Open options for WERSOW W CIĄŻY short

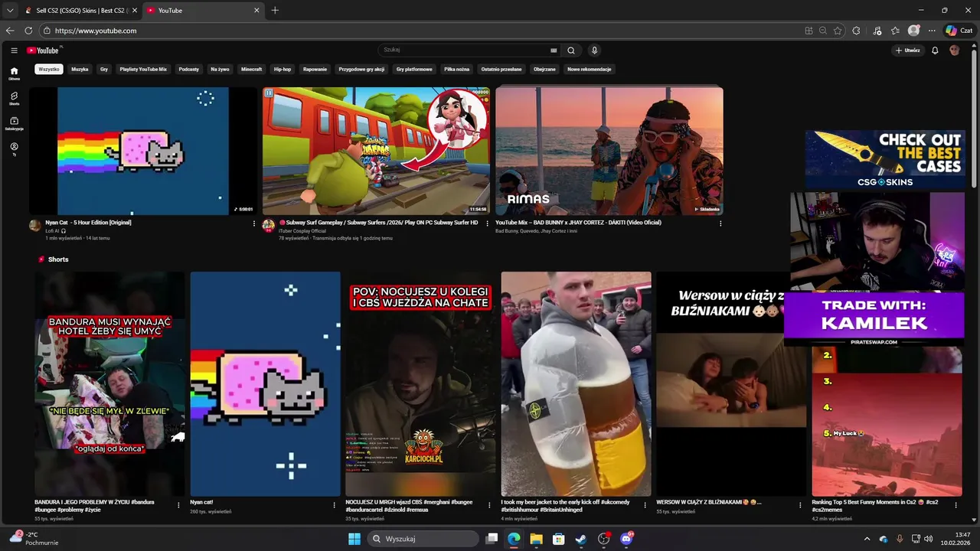point(800,505)
